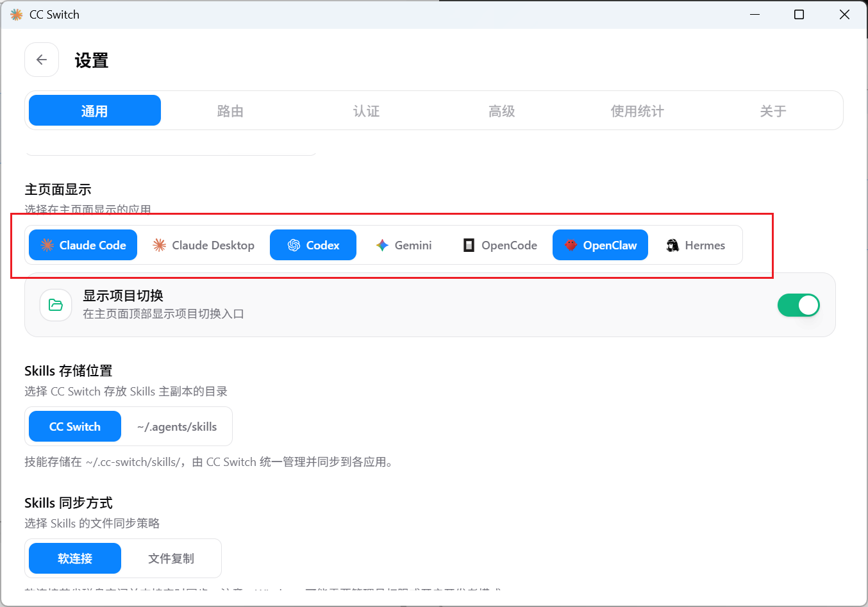The image size is (868, 607).
Task: Click the Skills 同步方式 heading
Action: click(69, 503)
